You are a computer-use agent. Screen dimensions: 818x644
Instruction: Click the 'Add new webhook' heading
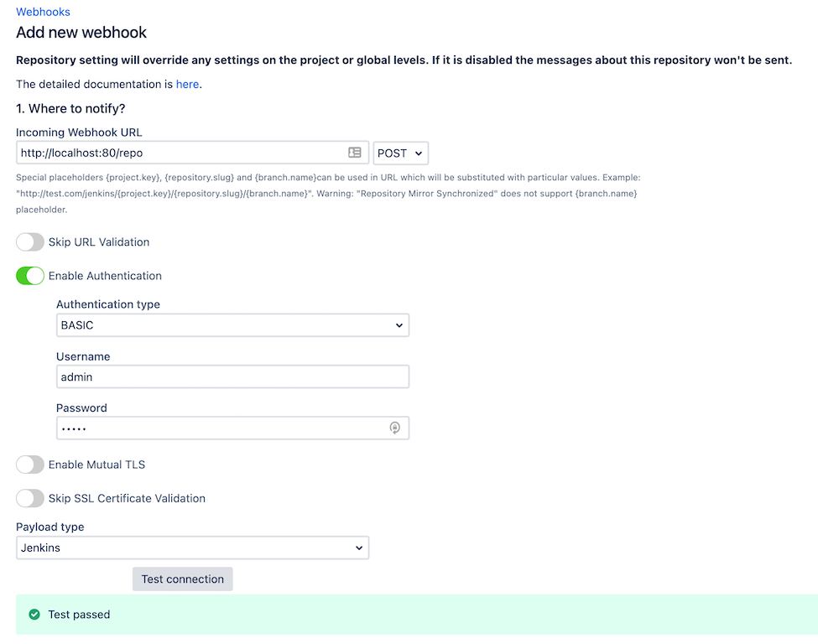pos(81,33)
